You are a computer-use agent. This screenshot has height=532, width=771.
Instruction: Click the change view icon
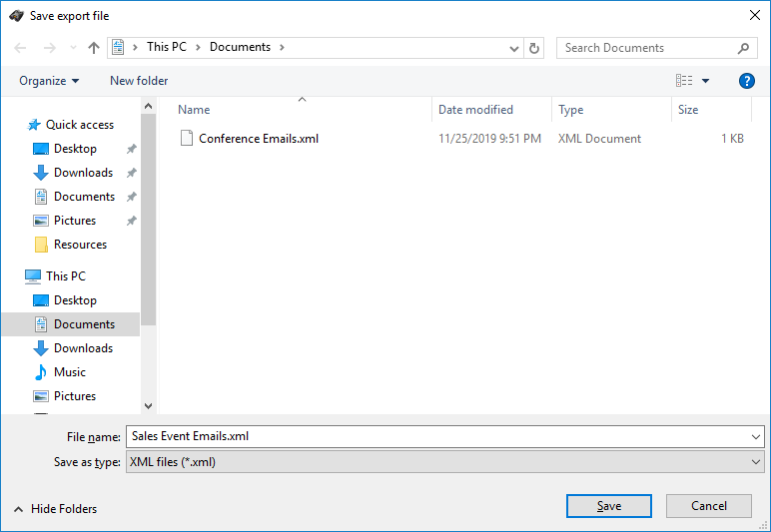click(x=684, y=81)
